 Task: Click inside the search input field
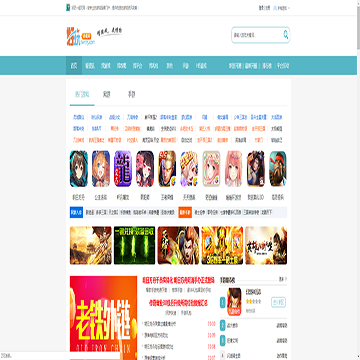[257, 35]
